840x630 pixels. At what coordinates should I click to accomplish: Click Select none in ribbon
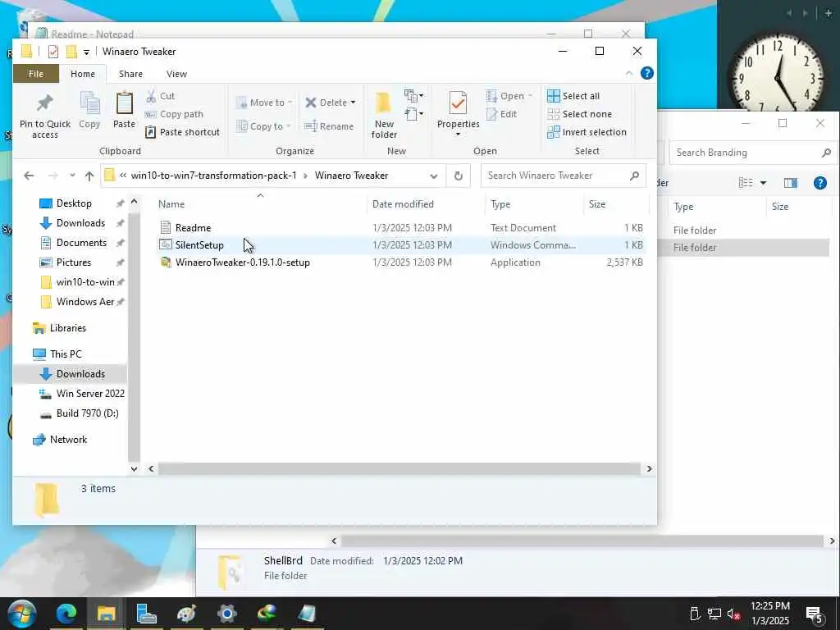pyautogui.click(x=580, y=114)
